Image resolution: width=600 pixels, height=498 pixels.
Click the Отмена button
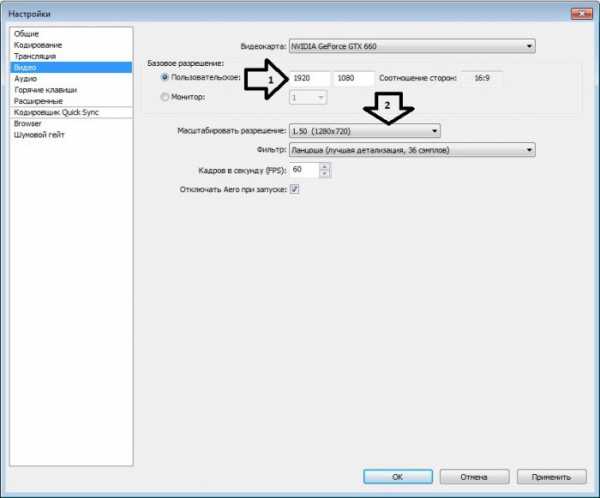pyautogui.click(x=474, y=477)
